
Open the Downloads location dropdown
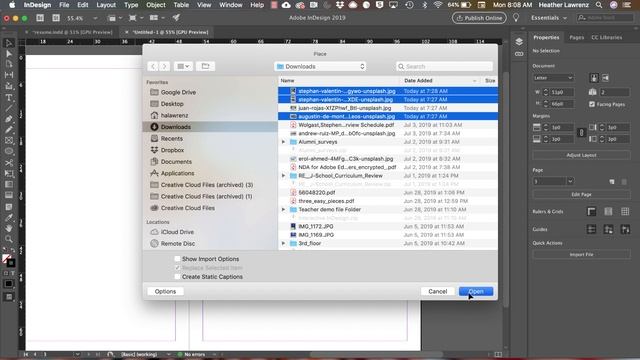(320, 66)
